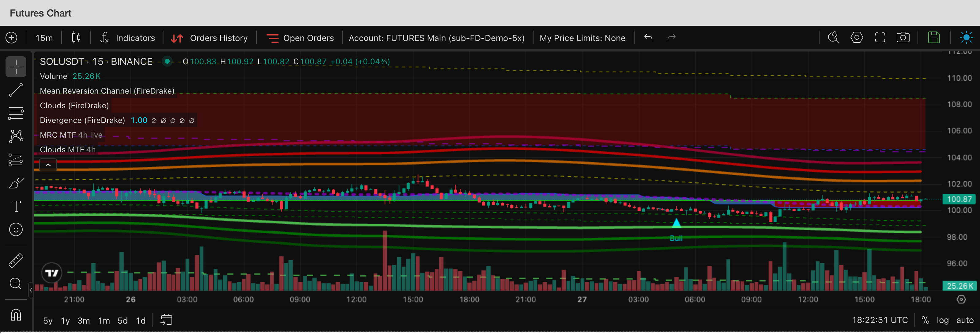Select the 3m date range
Viewport: 980px width, 334px height.
coord(84,321)
